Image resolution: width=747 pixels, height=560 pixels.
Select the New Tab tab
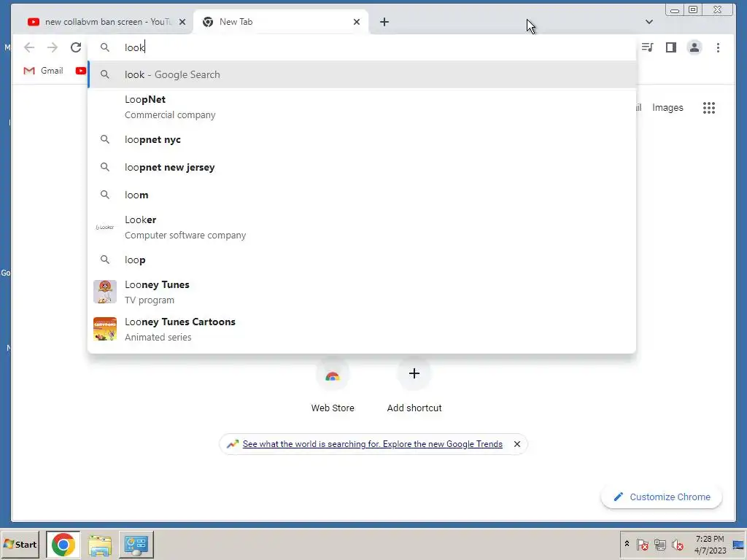point(280,22)
